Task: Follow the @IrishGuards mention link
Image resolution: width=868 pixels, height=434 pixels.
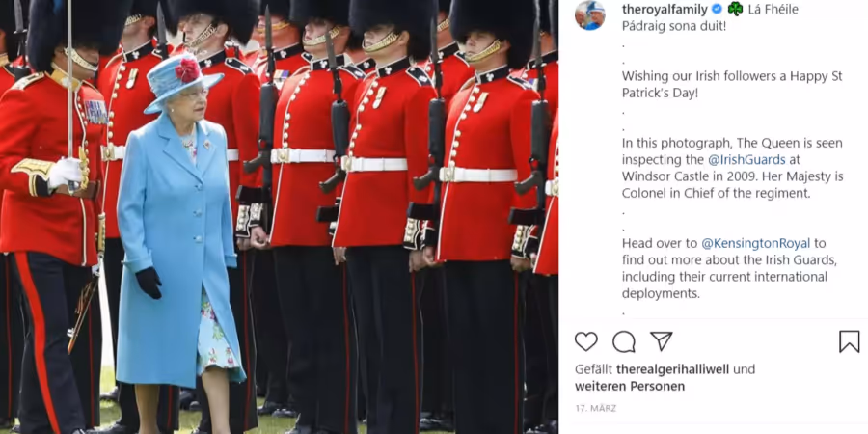Action: click(746, 160)
